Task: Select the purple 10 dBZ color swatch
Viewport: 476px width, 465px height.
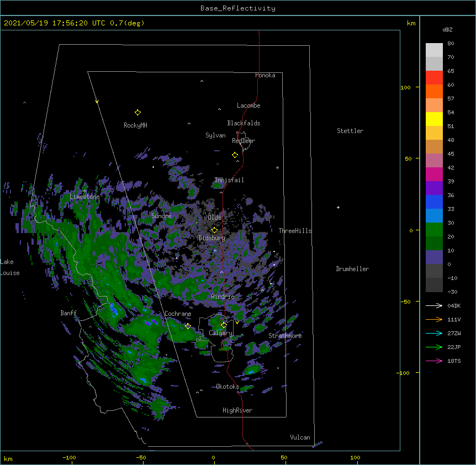Action: point(434,257)
